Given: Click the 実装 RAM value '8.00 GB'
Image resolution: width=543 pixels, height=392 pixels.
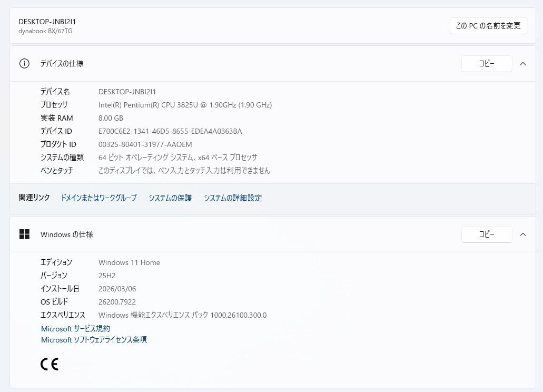Looking at the screenshot, I should 111,118.
